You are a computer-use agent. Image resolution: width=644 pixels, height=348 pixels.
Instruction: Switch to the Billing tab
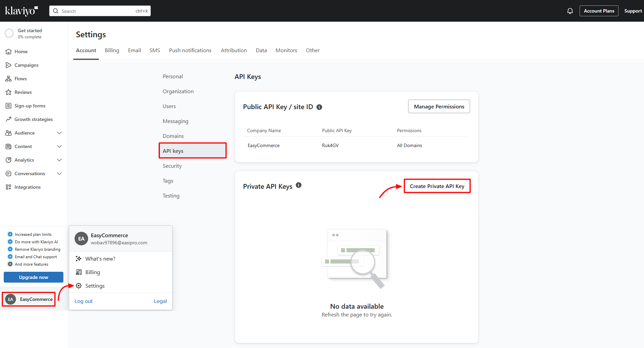point(112,50)
